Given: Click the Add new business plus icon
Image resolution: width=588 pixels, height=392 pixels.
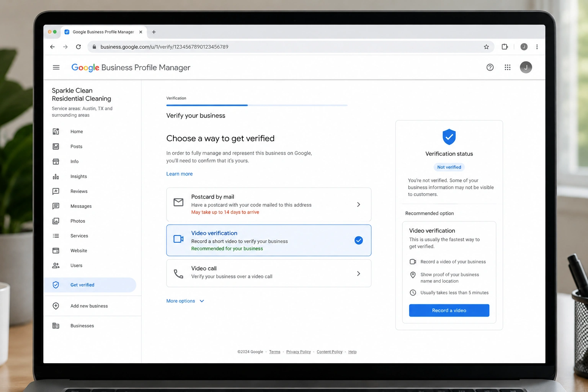Looking at the screenshot, I should coord(56,306).
